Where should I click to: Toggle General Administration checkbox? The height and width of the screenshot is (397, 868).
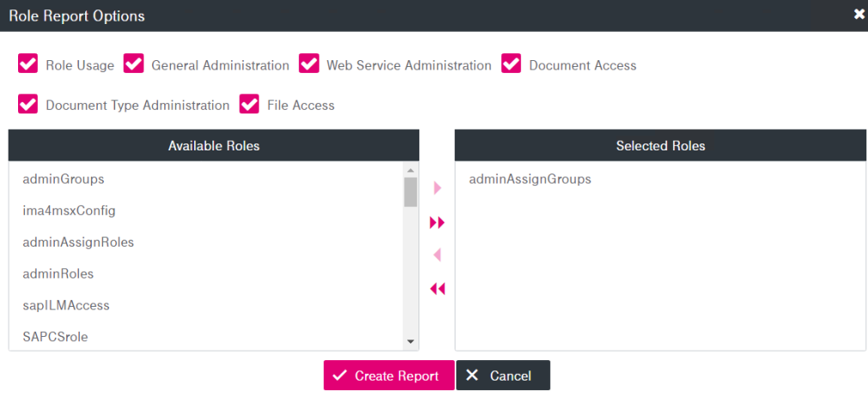pos(134,64)
